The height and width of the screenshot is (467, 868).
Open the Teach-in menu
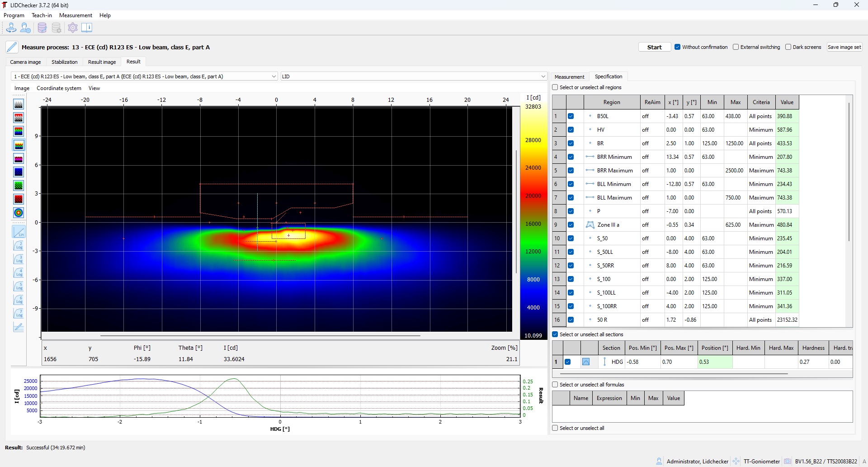pyautogui.click(x=42, y=15)
